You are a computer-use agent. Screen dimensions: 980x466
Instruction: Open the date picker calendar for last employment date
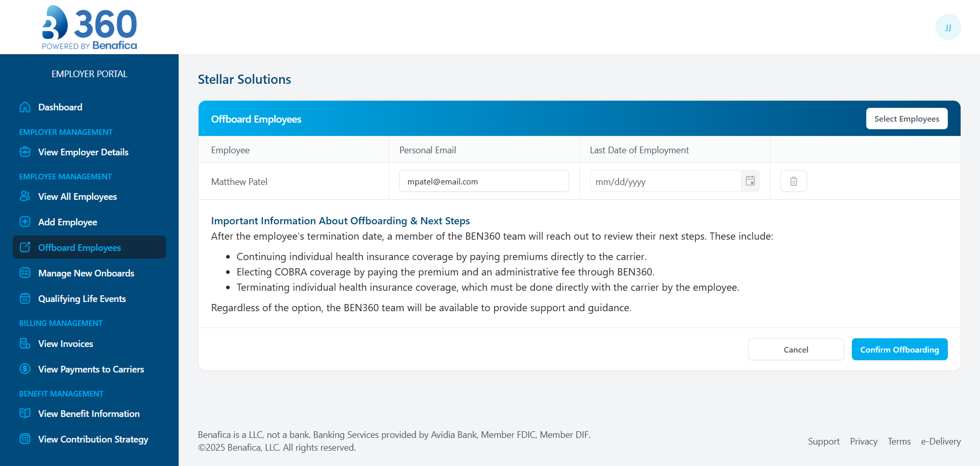pyautogui.click(x=750, y=181)
